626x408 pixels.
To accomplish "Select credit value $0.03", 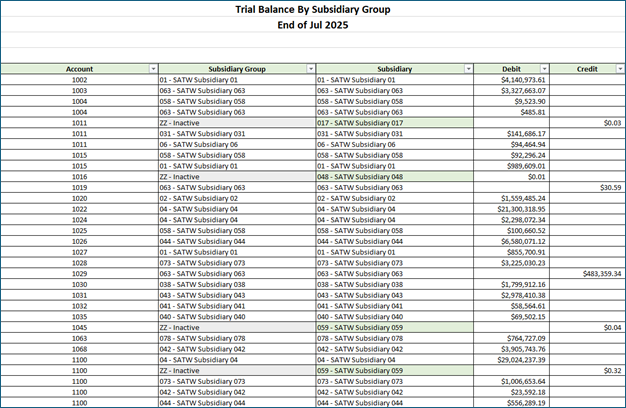I will [587, 123].
